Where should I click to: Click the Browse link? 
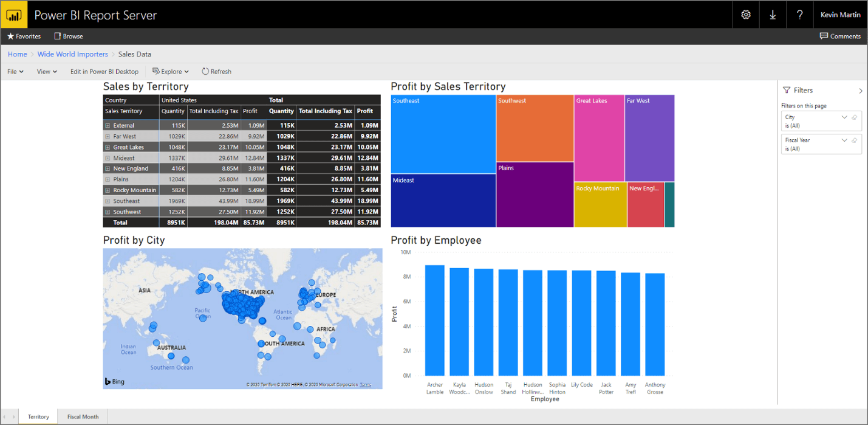pyautogui.click(x=68, y=36)
